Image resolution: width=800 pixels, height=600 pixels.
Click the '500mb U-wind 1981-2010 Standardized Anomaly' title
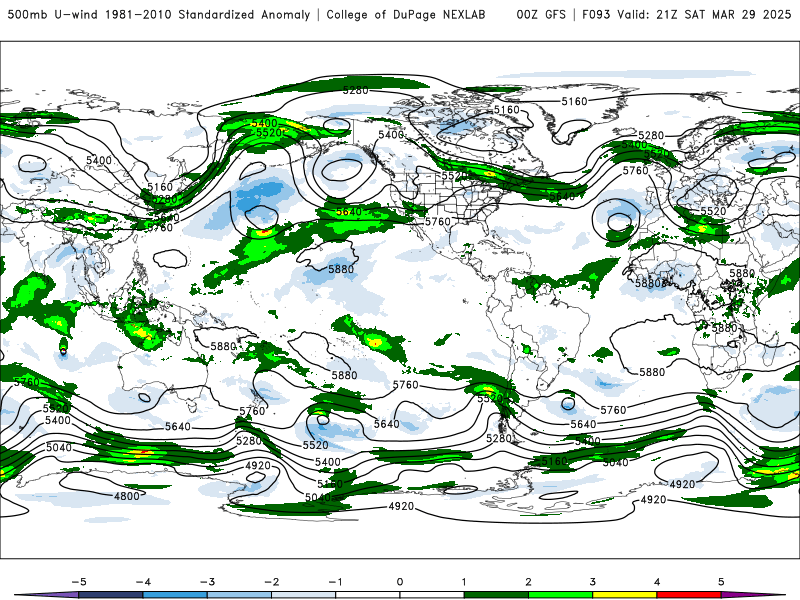159,15
